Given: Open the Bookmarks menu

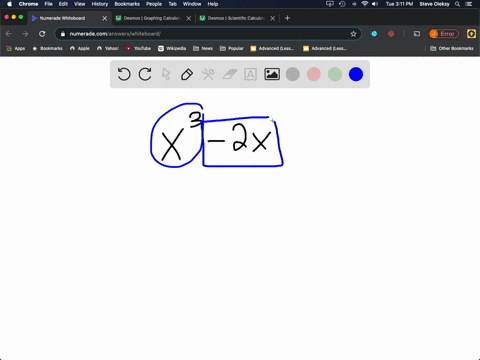Looking at the screenshot, I should (x=127, y=4).
